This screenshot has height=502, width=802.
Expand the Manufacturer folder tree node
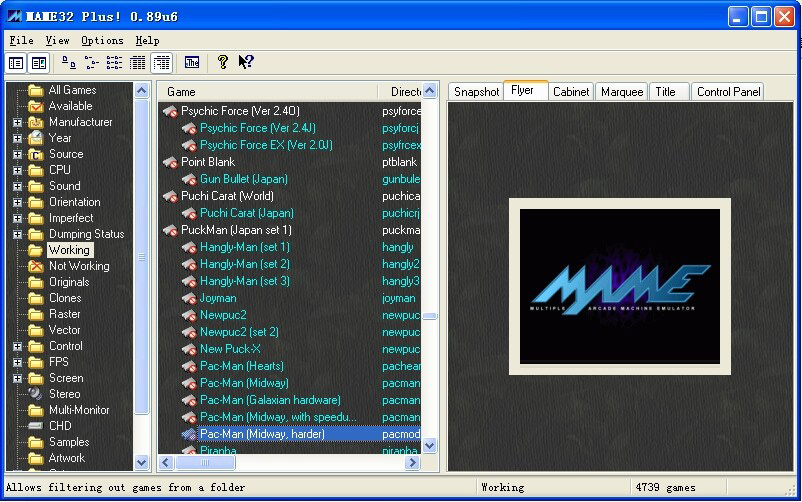tap(17, 122)
